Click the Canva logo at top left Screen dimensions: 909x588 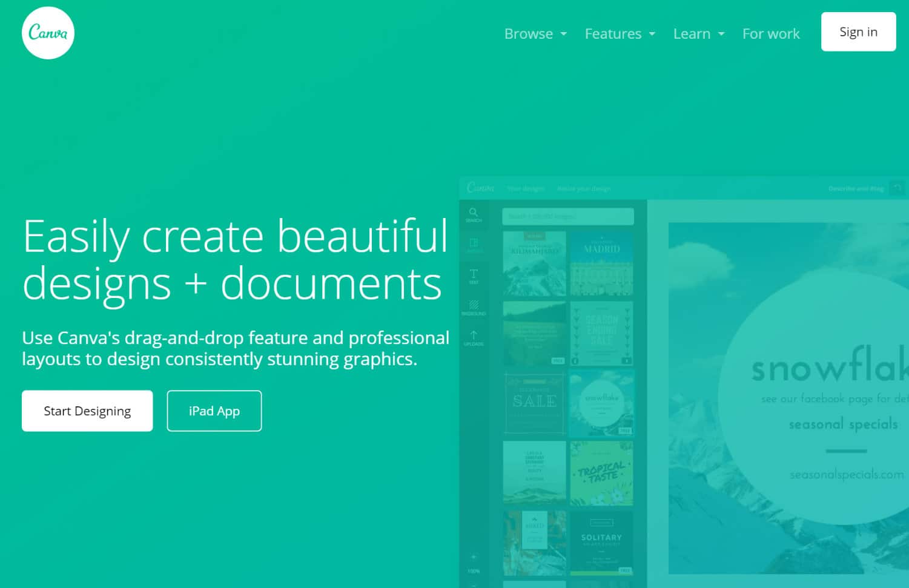(48, 33)
